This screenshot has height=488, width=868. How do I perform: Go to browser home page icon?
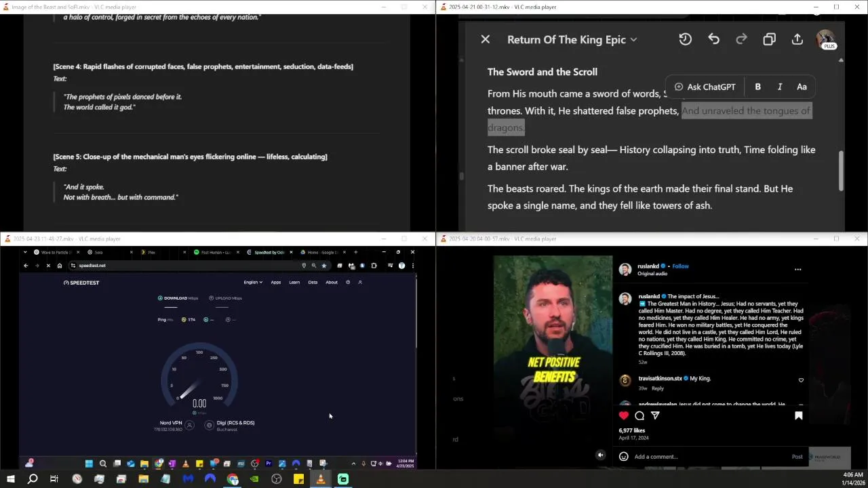[60, 266]
